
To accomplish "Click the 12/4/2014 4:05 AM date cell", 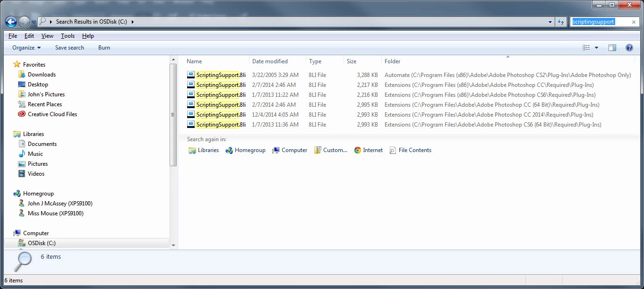I will (x=275, y=115).
